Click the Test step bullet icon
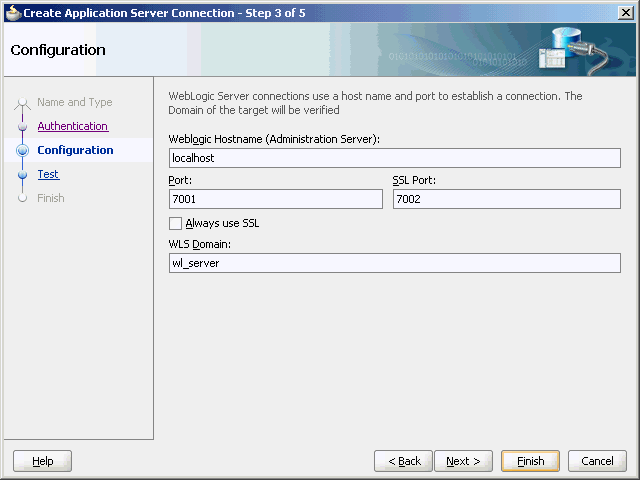The height and width of the screenshot is (480, 640). (22, 175)
